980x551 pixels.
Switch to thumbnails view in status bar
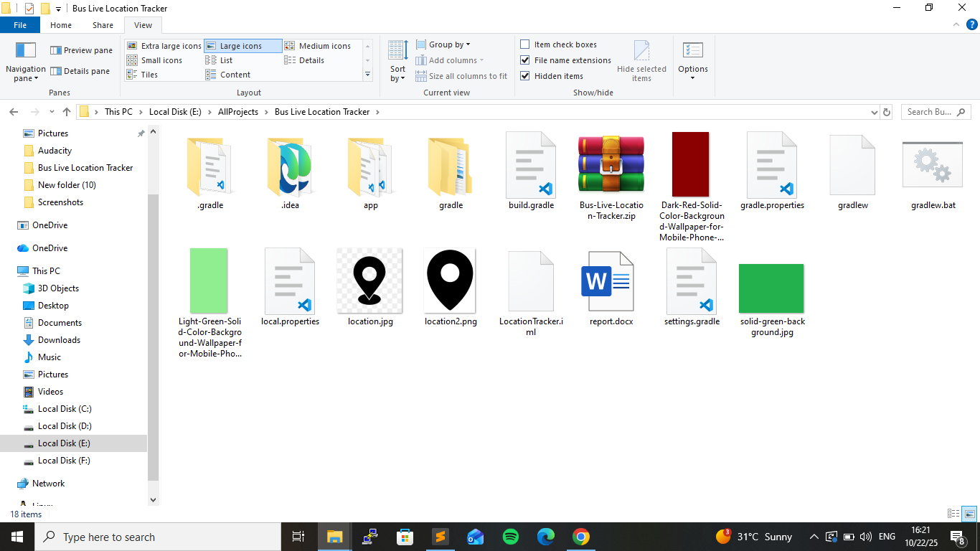[969, 514]
